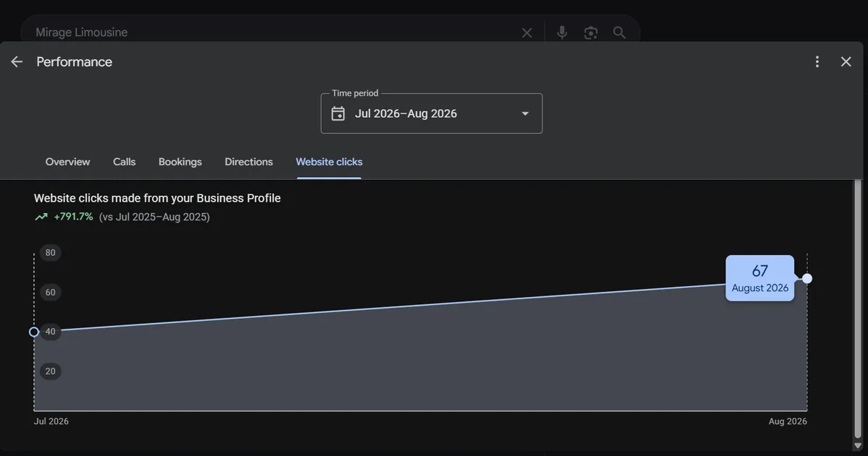Click the 80 y-axis label

50,253
